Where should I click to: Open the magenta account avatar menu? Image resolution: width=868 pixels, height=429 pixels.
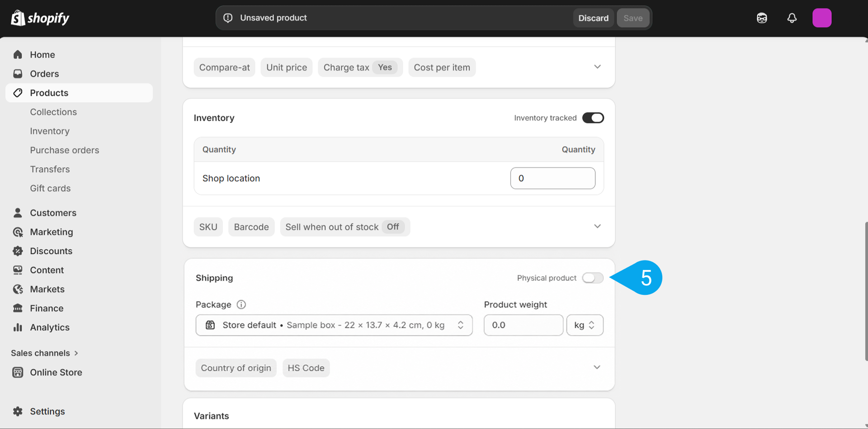pyautogui.click(x=822, y=18)
